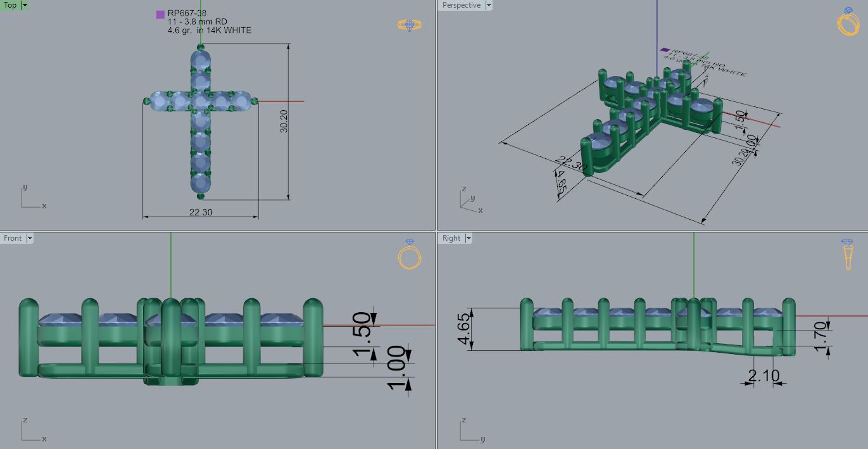Select the '4.6 gr. in 14K WHITE' text
Viewport: 868px width, 449px height.
pos(210,30)
